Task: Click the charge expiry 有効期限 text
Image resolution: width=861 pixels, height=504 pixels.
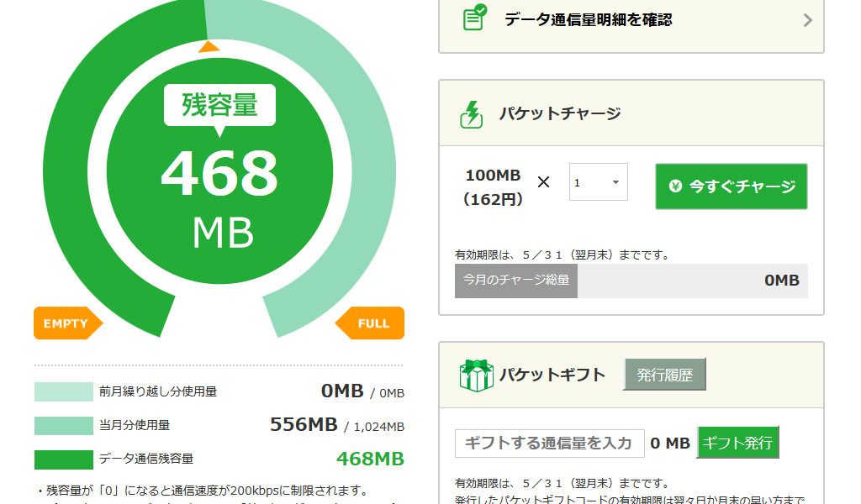Action: click(x=562, y=255)
